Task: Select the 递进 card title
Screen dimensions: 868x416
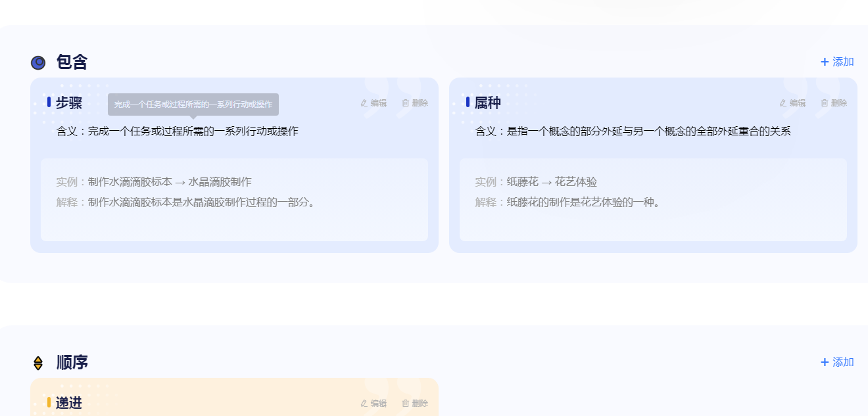Action: pos(68,403)
